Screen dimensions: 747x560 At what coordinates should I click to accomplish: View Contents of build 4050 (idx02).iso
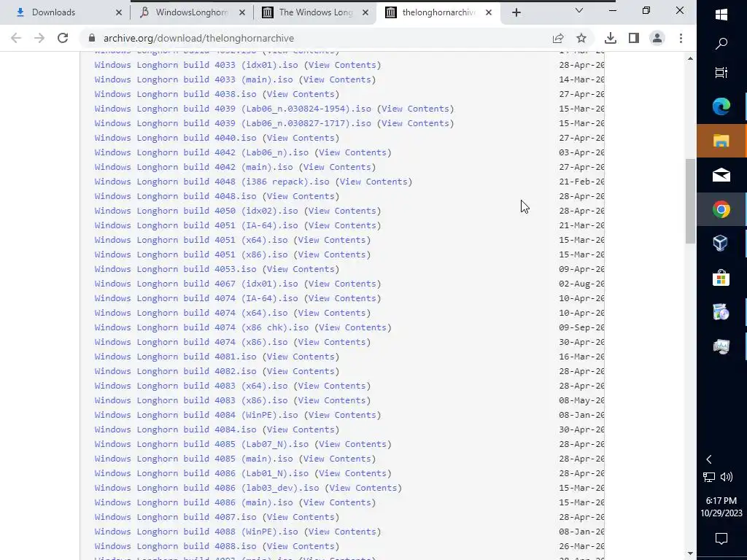click(x=343, y=211)
